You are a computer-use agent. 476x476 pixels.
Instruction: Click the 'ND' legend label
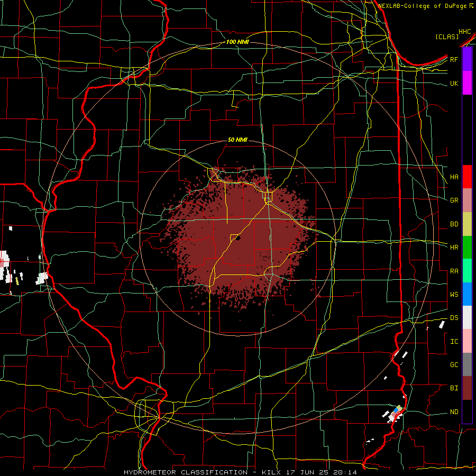(x=454, y=412)
